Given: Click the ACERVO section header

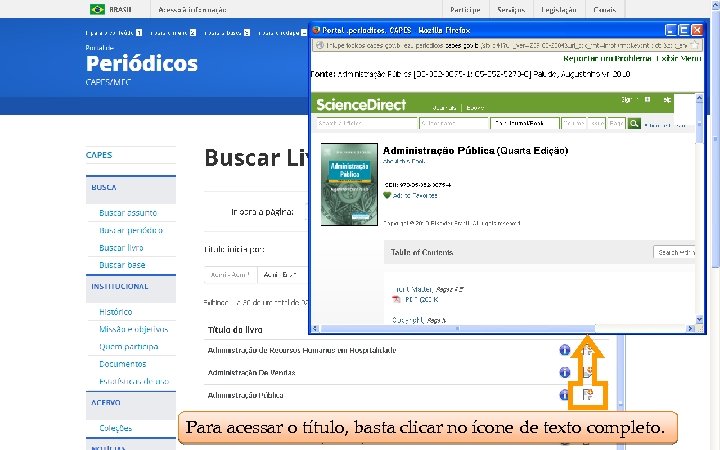Looking at the screenshot, I should (x=131, y=405).
